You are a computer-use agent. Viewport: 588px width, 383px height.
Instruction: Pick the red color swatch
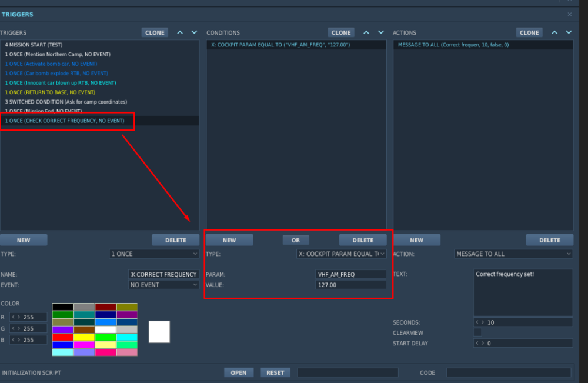(x=63, y=337)
